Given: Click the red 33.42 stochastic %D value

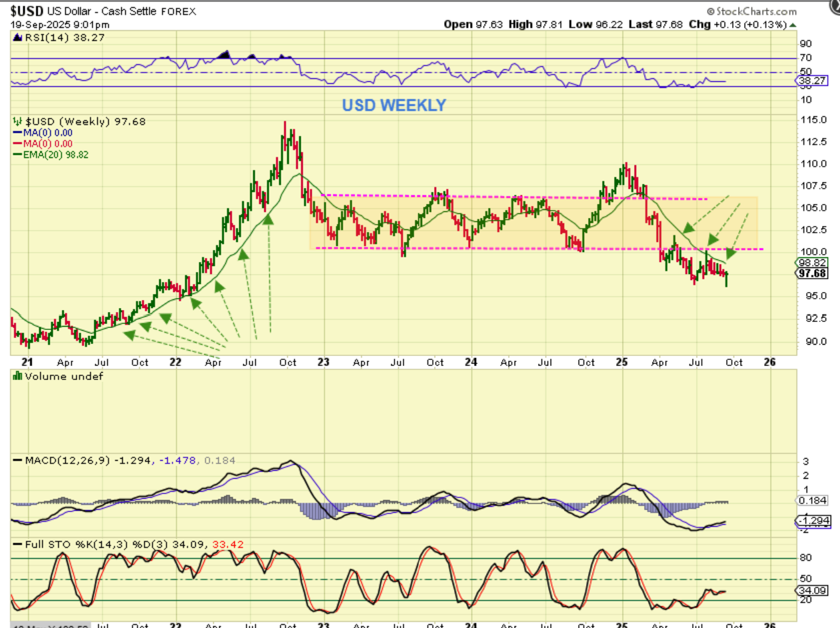Looking at the screenshot, I should (227, 544).
